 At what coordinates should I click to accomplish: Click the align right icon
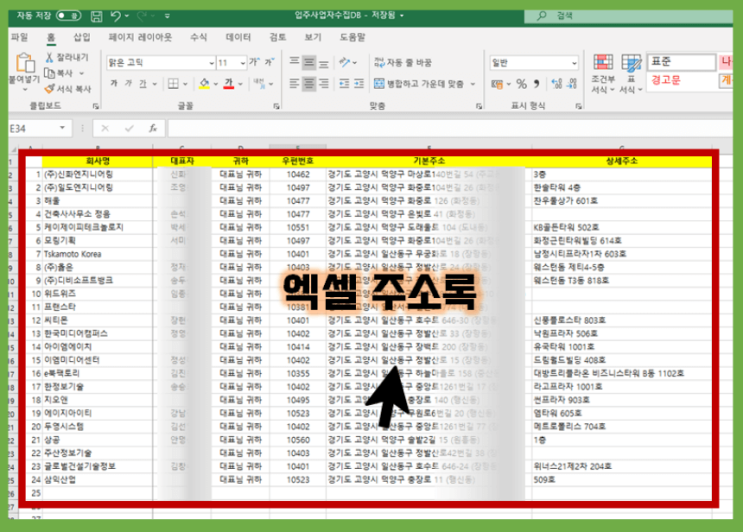[324, 84]
